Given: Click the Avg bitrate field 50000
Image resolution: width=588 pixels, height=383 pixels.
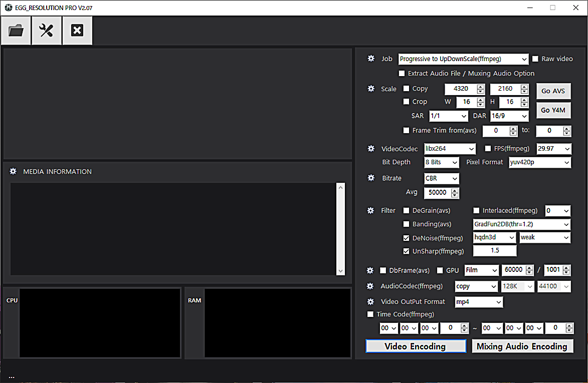Looking at the screenshot, I should [x=438, y=192].
